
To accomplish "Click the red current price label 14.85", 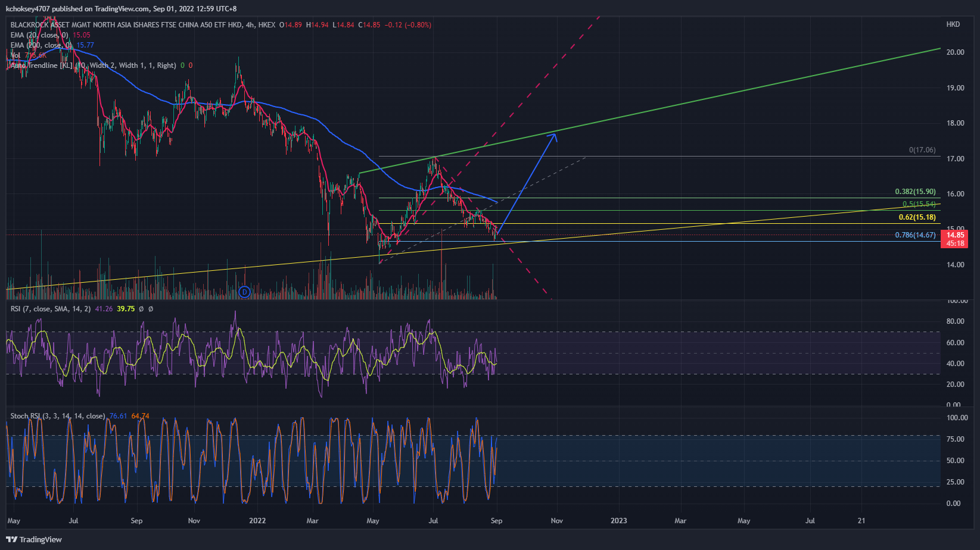I will coord(955,235).
